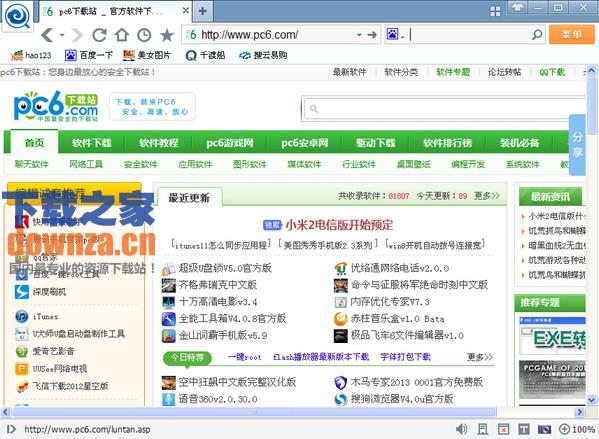Click 更多>> next to 今天更新
Screen dimensions: 599x439
[x=487, y=196]
